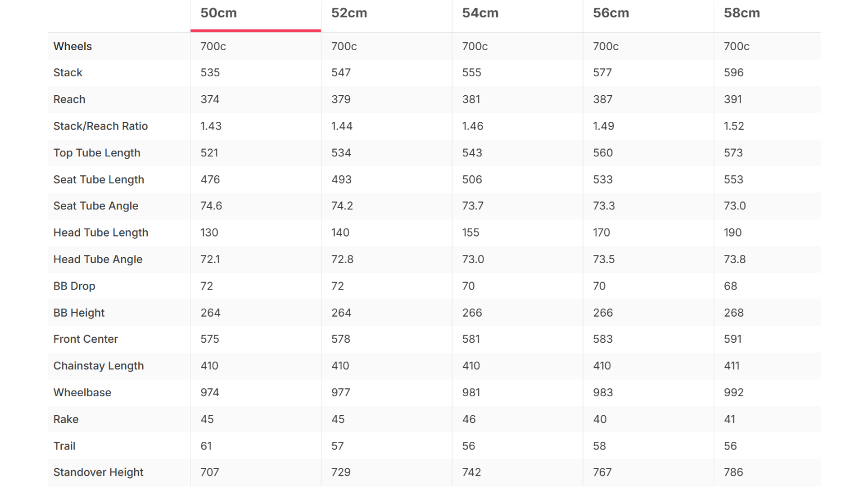
Task: Select the 50cm size tab
Action: click(x=256, y=14)
